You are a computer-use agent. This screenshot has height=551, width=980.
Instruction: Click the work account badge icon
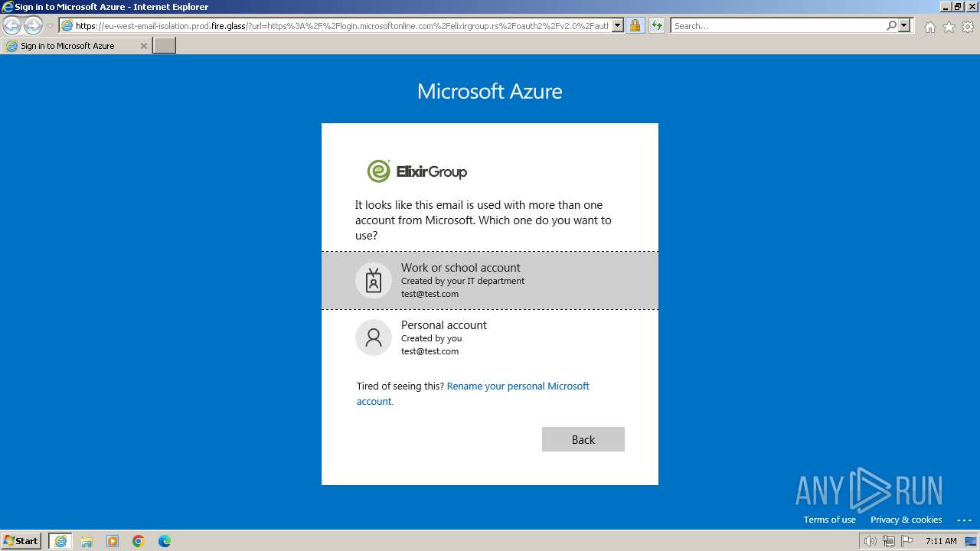(x=374, y=280)
